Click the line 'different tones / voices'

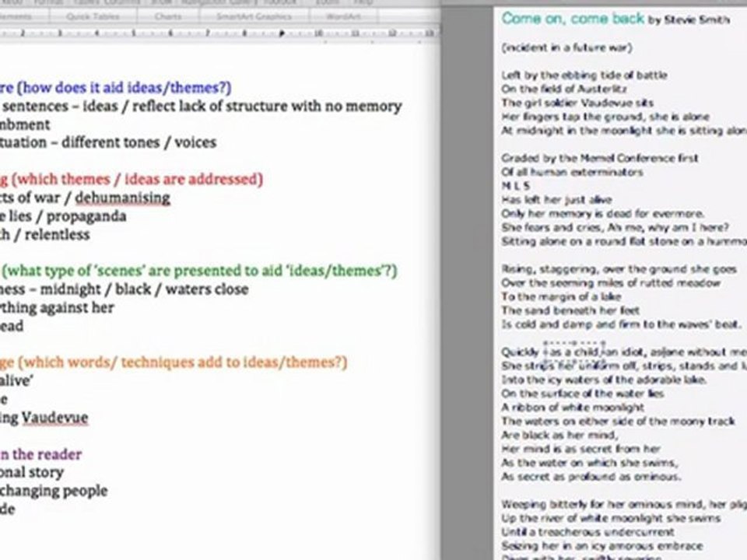[139, 142]
